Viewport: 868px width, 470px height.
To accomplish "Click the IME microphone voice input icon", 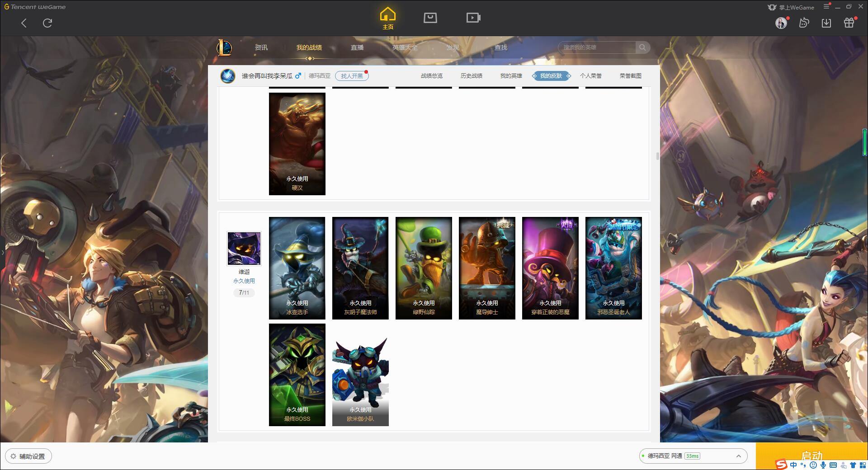I will (823, 465).
